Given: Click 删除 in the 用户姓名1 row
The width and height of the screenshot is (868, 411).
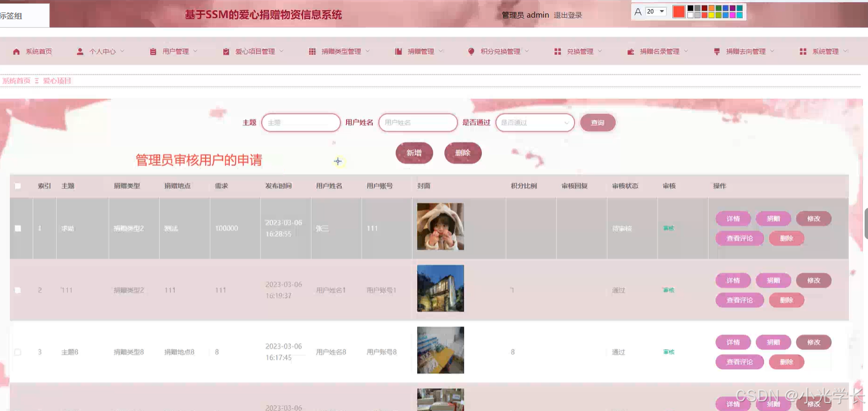Looking at the screenshot, I should 786,300.
